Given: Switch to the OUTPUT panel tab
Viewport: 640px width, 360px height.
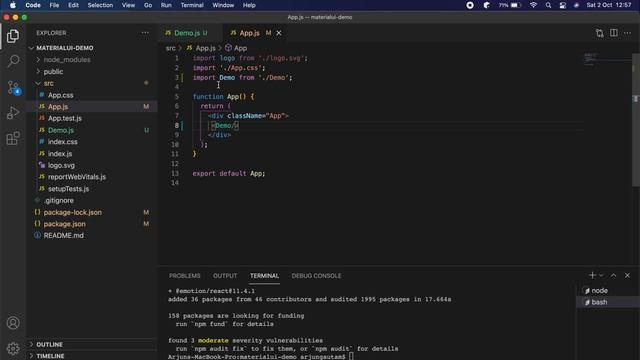Looking at the screenshot, I should click(225, 276).
